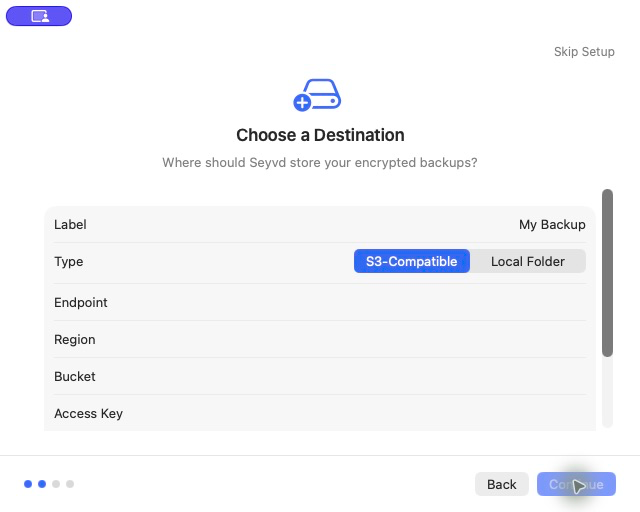Select the S3-Compatible destination type

[411, 261]
